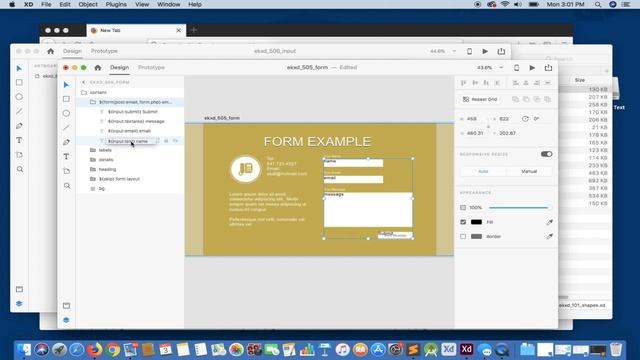Click the Layers icon in ekxd_505_input window

pyautogui.click(x=19, y=304)
